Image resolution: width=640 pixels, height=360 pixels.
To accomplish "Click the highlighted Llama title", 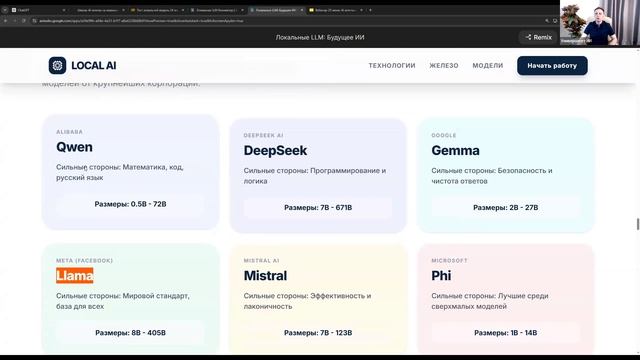I will coord(75,276).
